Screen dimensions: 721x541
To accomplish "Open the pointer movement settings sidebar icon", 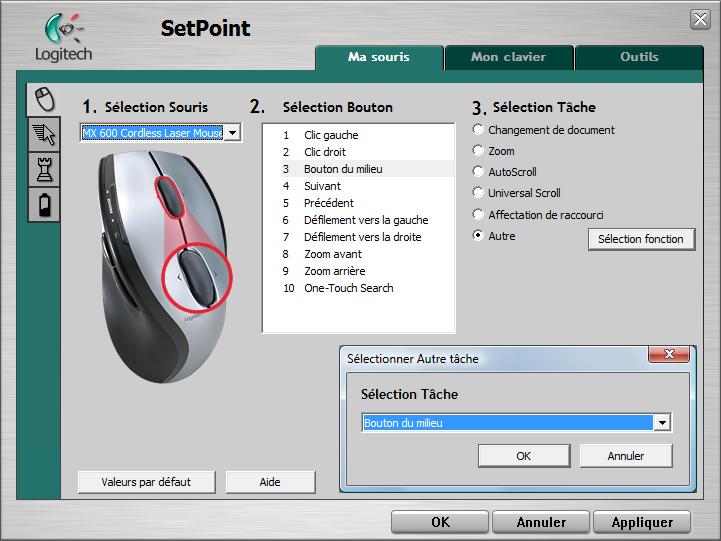I will (44, 134).
